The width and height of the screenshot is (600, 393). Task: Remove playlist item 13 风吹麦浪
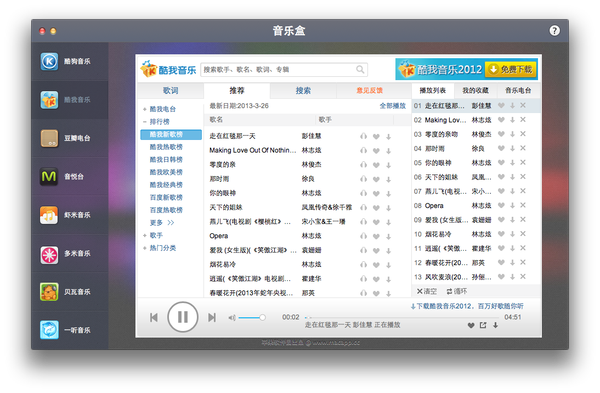[x=523, y=277]
